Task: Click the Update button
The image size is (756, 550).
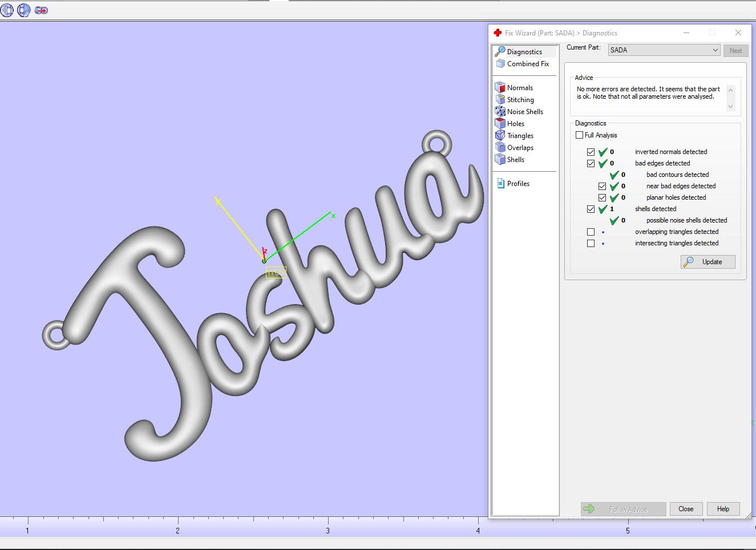Action: 708,262
